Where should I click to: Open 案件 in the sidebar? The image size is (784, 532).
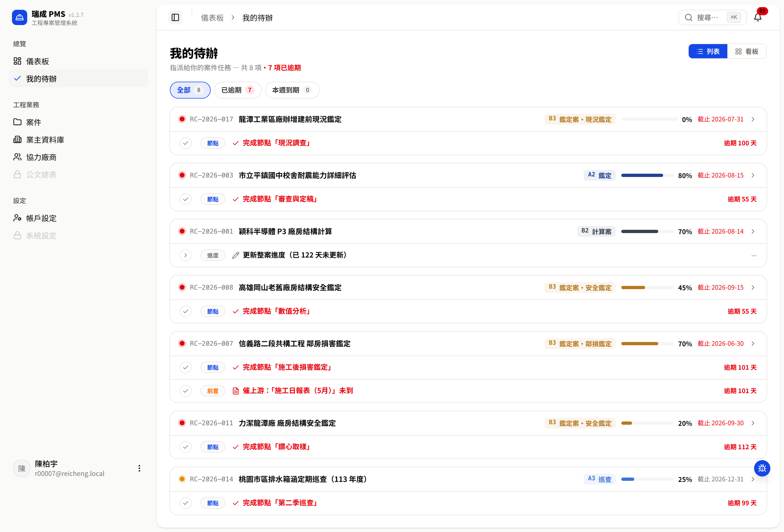78,122
